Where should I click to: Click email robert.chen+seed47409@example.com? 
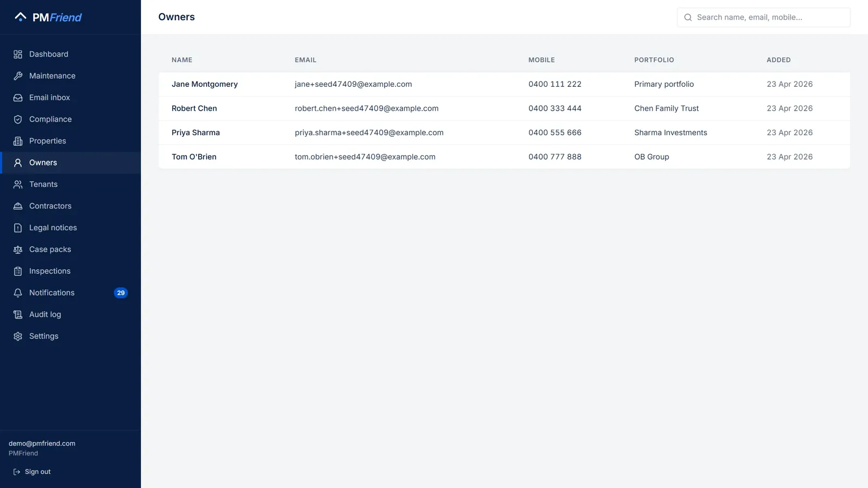[367, 109]
